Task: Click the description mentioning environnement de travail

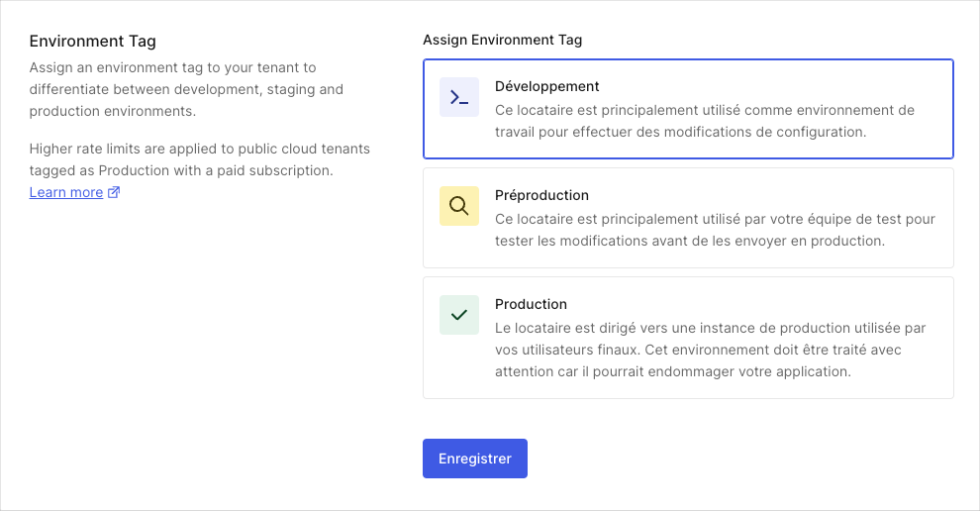Action: pos(705,121)
